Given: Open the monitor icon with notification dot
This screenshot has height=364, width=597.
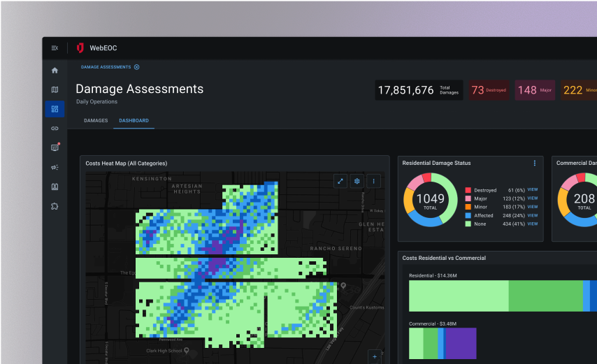Looking at the screenshot, I should click(x=55, y=147).
